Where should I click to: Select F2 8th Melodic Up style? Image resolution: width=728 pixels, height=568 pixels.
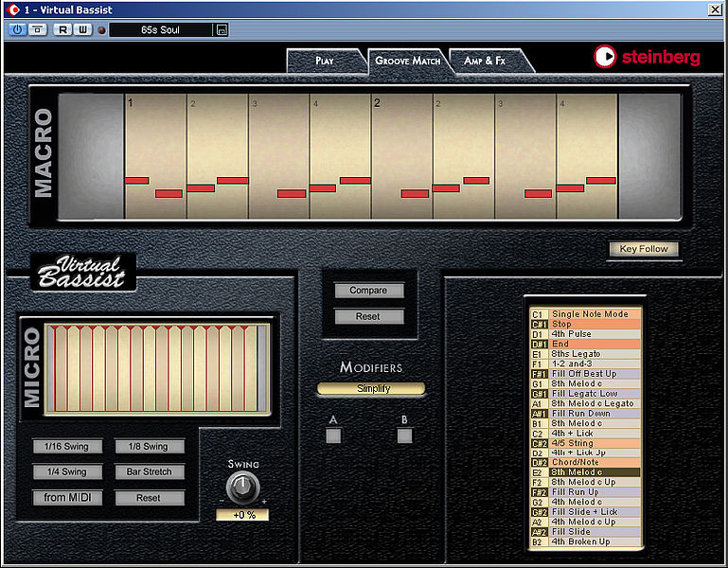coord(585,483)
